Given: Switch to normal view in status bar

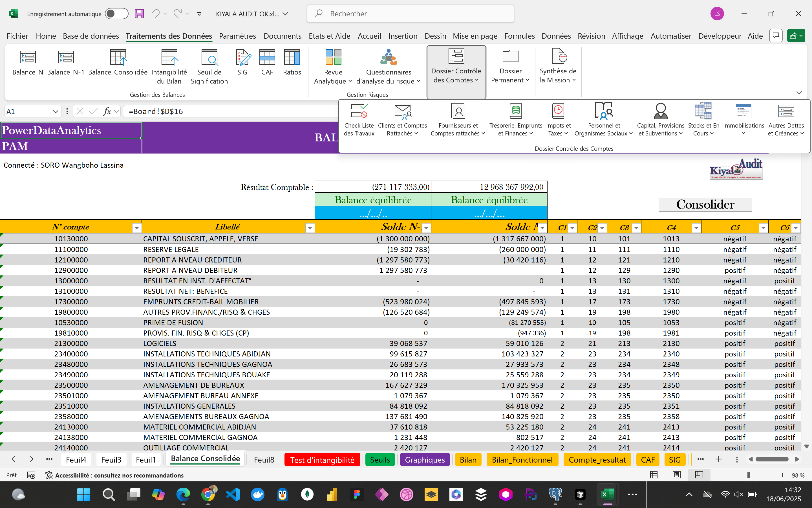Looking at the screenshot, I should coord(654,475).
